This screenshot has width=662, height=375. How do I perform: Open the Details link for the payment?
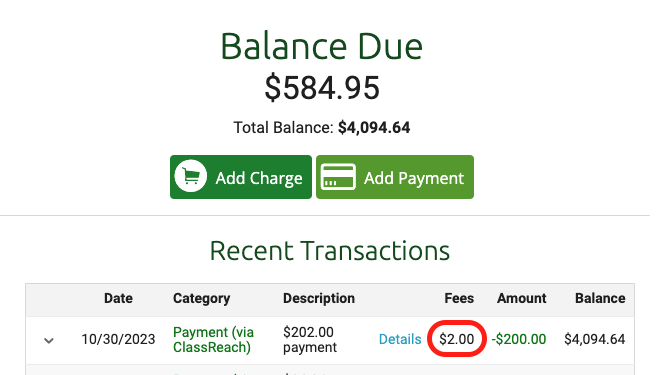[400, 339]
